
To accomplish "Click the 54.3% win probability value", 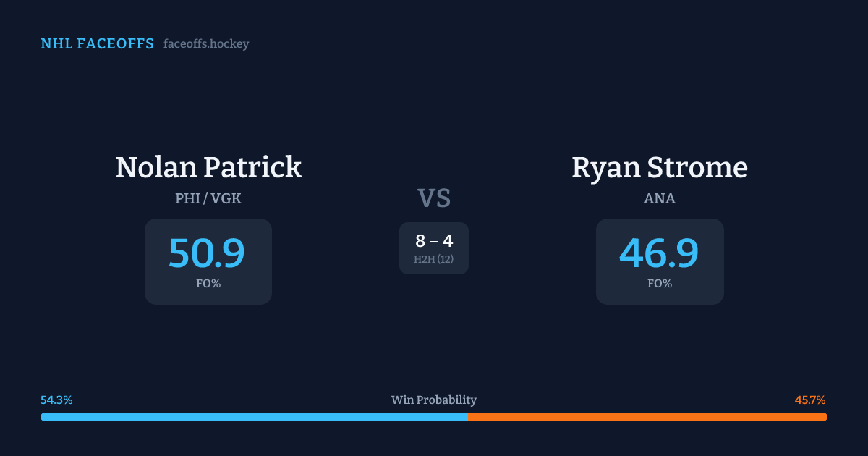I will 56,400.
